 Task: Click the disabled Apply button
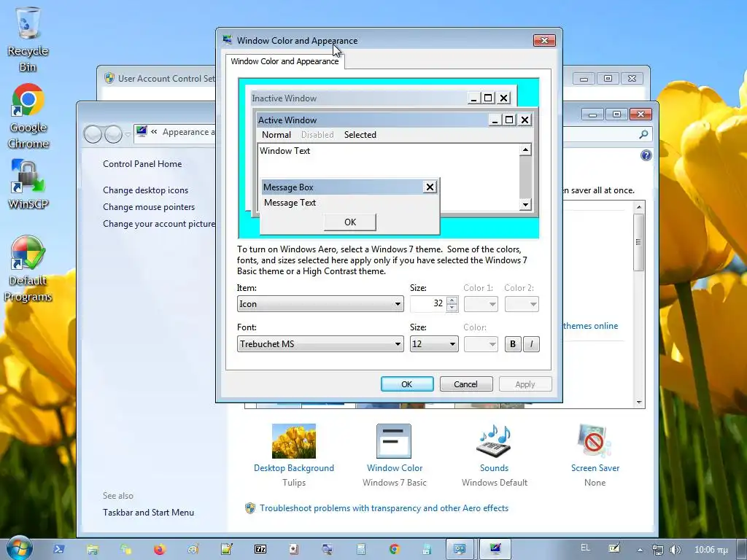pyautogui.click(x=525, y=384)
